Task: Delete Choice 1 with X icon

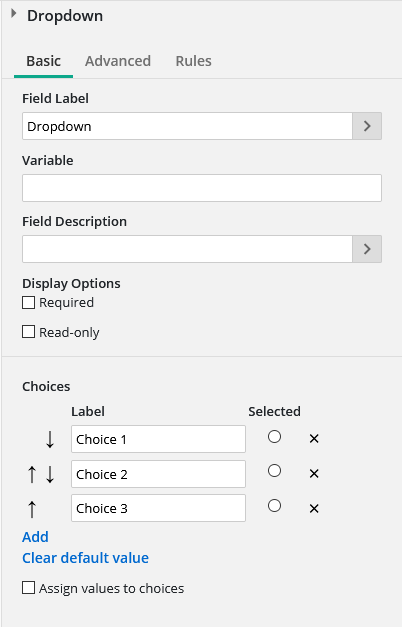Action: [314, 439]
